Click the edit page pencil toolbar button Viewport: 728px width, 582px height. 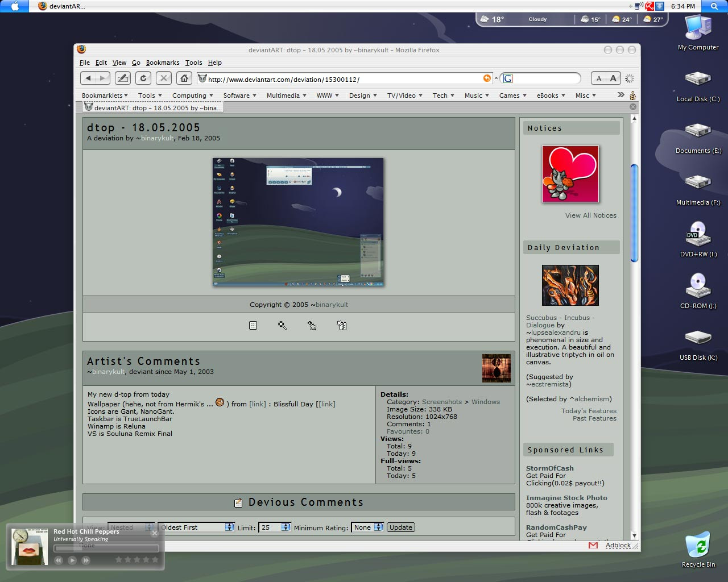pos(122,78)
